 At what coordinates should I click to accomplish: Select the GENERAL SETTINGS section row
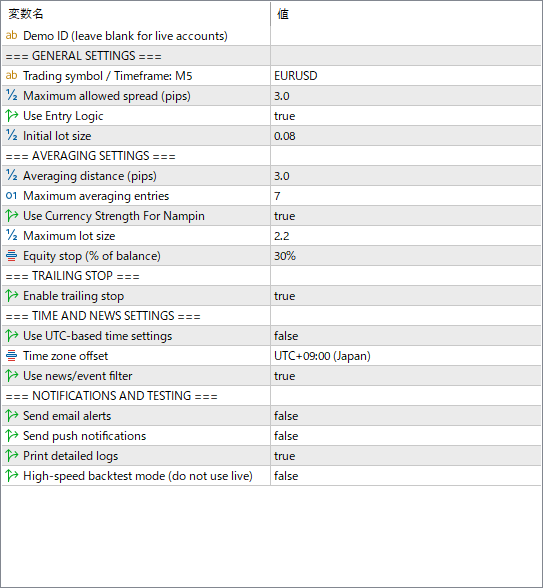click(x=271, y=56)
